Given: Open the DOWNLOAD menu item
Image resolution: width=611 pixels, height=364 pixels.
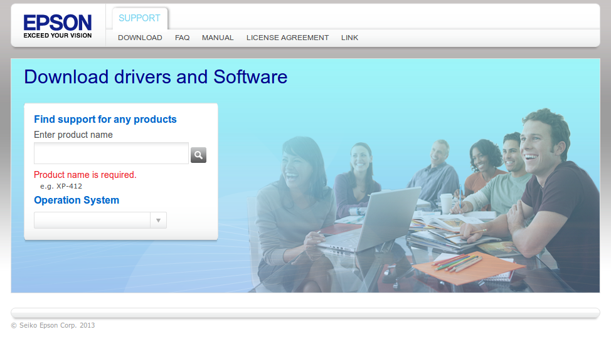Looking at the screenshot, I should coord(140,38).
